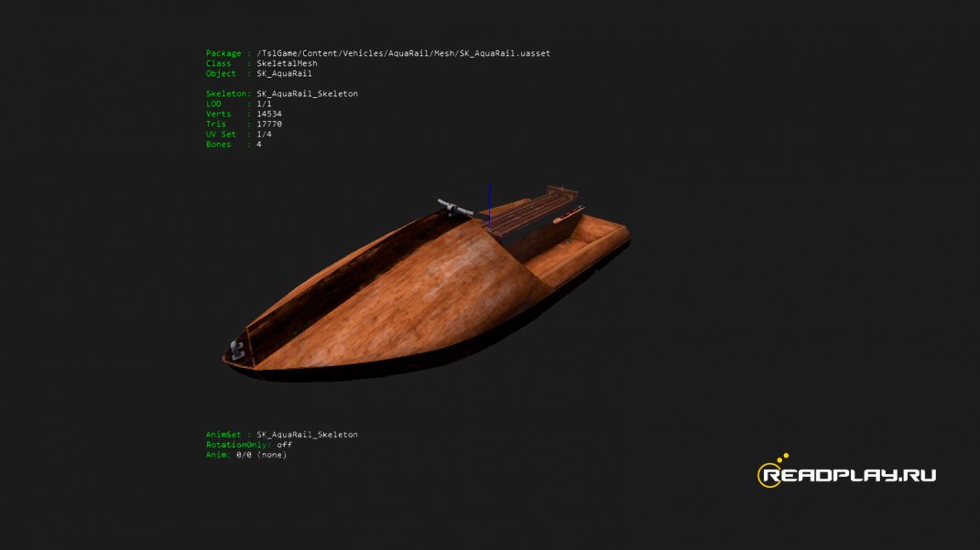Click the green Skeleton label
This screenshot has height=550, width=980.
(226, 93)
